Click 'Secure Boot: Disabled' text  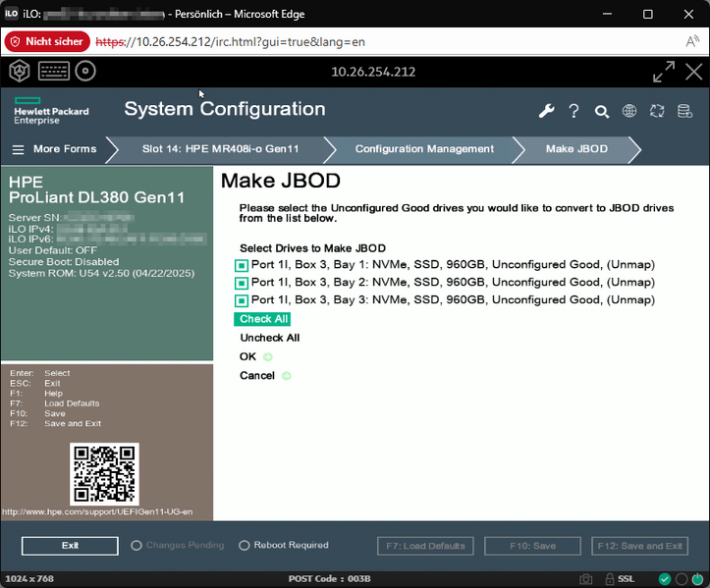(64, 262)
